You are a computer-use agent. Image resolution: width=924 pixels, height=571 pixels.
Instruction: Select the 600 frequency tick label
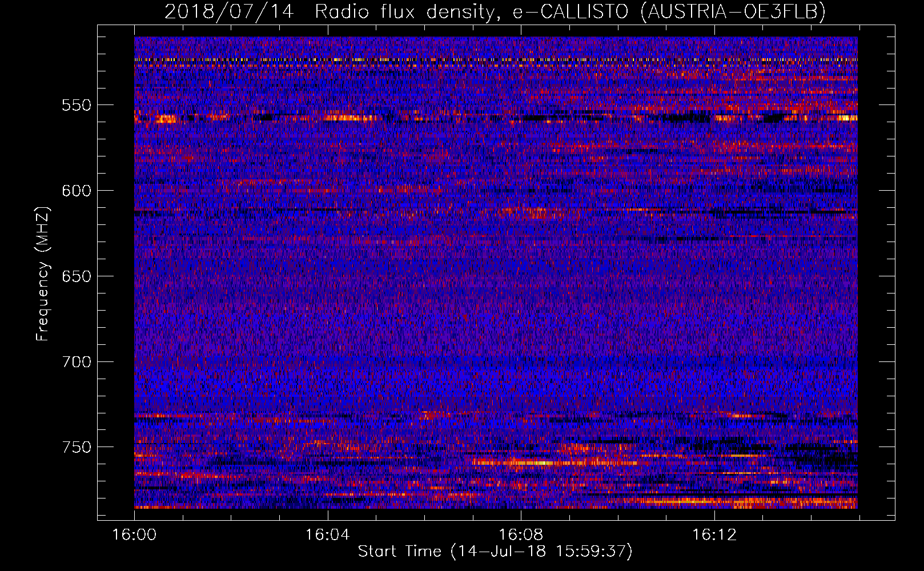[77, 191]
